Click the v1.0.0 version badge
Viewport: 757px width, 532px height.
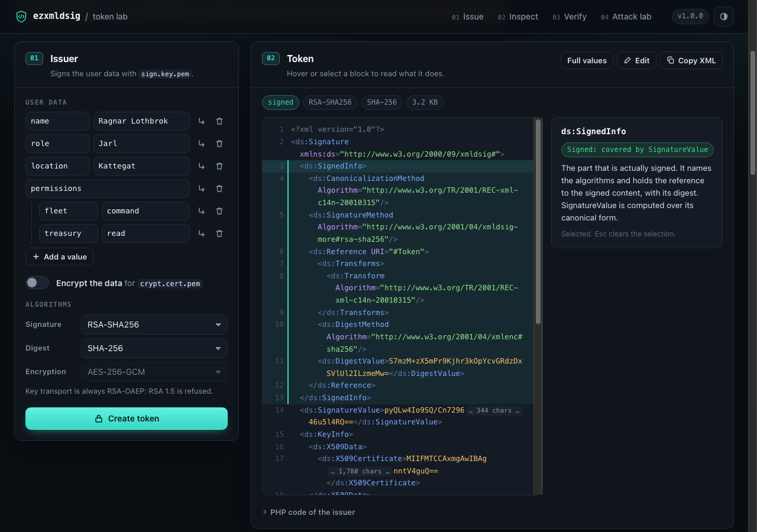click(690, 17)
